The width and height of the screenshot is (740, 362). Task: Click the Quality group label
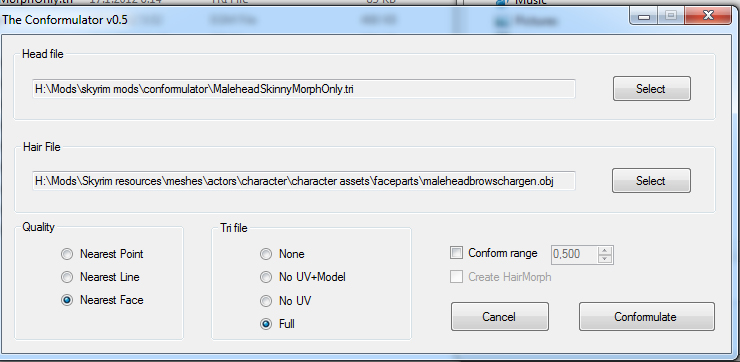[39, 227]
